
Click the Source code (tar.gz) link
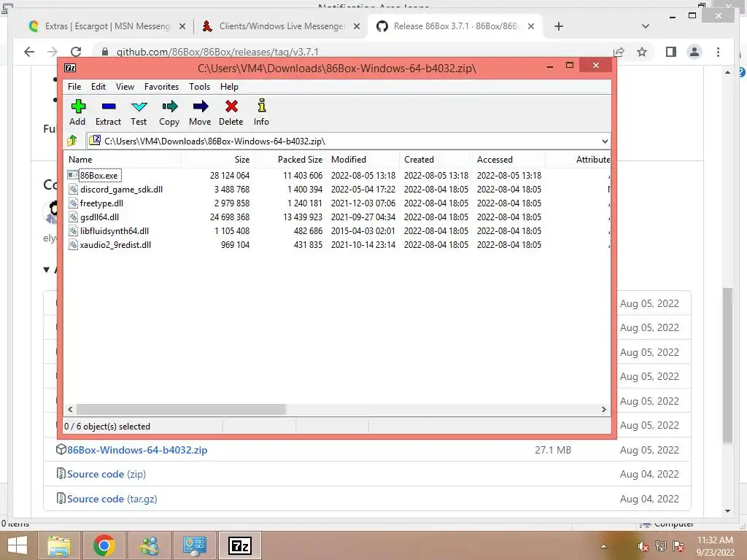112,499
